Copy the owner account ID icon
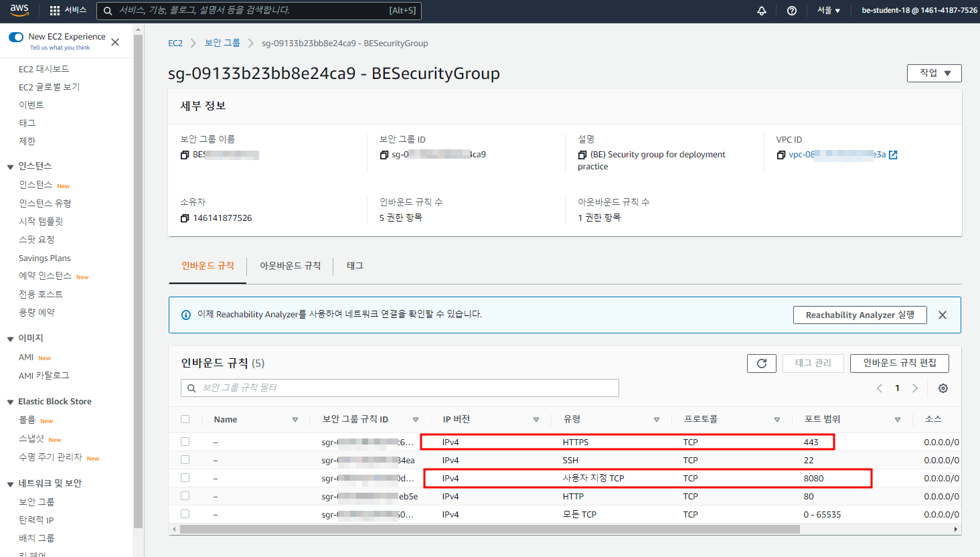This screenshot has height=557, width=980. click(185, 218)
